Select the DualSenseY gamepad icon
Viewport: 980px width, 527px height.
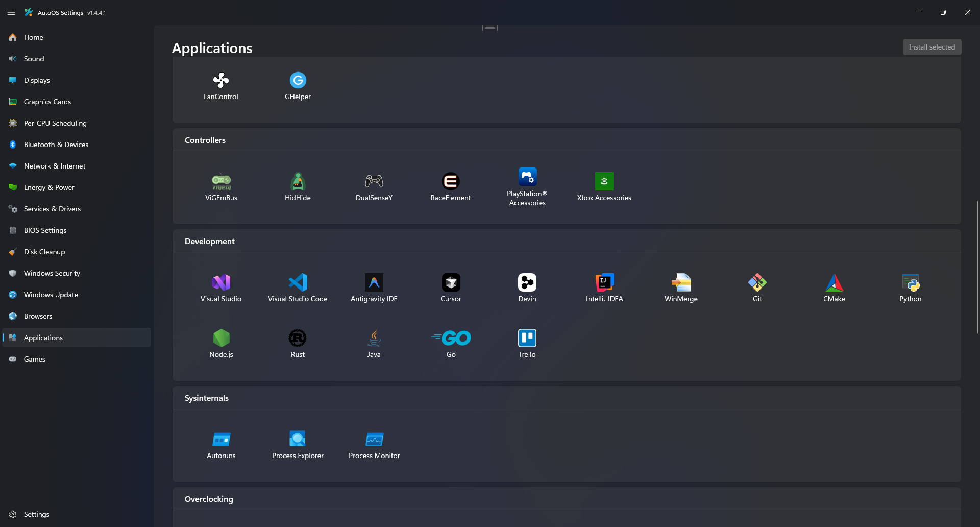374,181
